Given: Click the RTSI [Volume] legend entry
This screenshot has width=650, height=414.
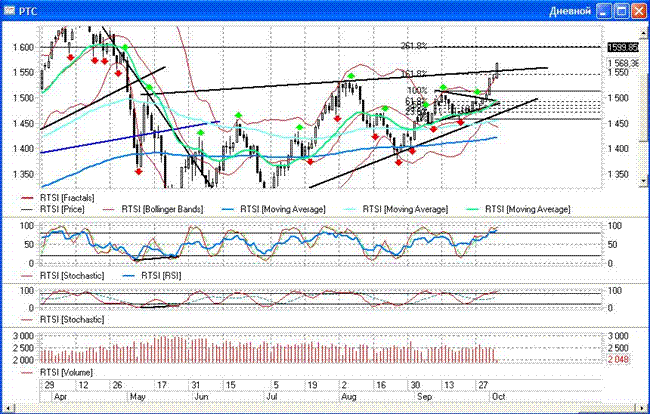Looking at the screenshot, I should click(69, 373).
